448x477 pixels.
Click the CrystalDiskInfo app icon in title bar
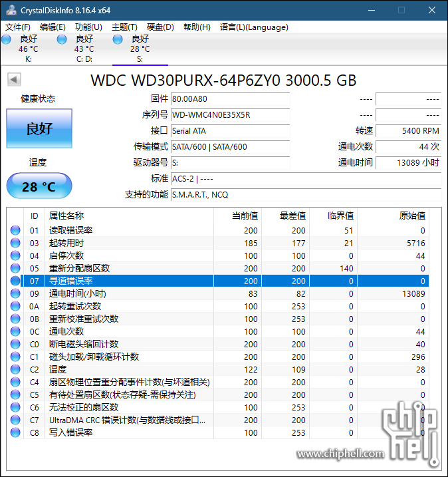coord(11,10)
